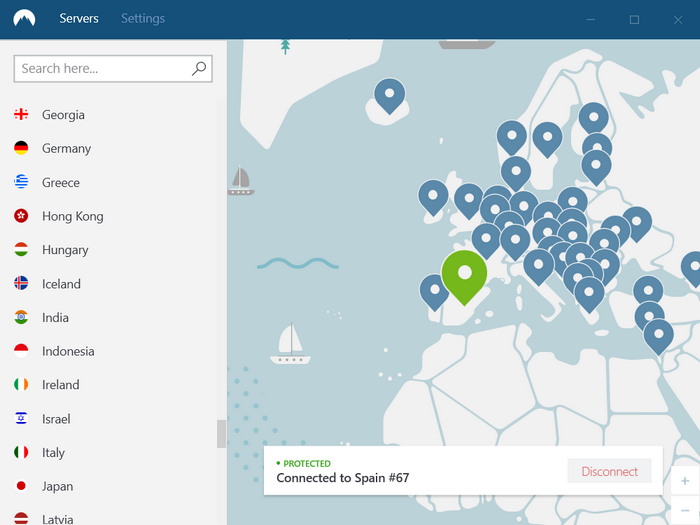The image size is (700, 525).
Task: Click the Finland map pin
Action: [593, 117]
